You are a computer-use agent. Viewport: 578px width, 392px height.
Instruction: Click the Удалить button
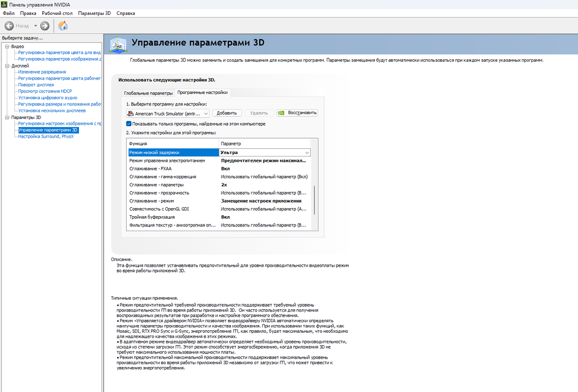259,113
